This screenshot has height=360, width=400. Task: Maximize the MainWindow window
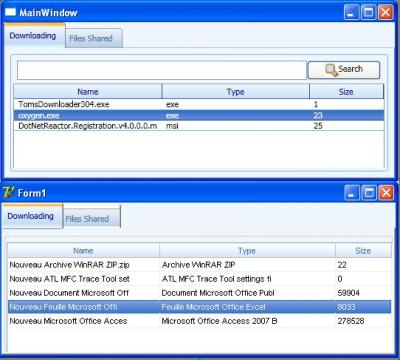[x=368, y=13]
